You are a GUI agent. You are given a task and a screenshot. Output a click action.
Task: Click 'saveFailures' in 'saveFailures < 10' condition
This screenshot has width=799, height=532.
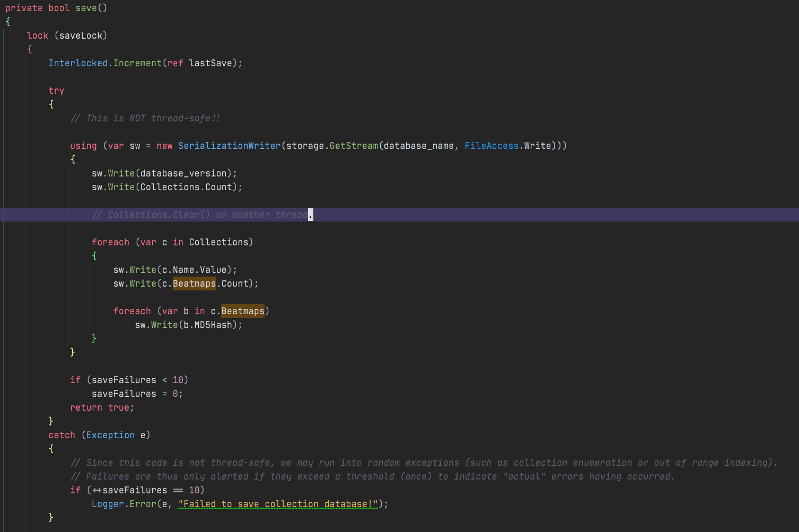pyautogui.click(x=124, y=380)
